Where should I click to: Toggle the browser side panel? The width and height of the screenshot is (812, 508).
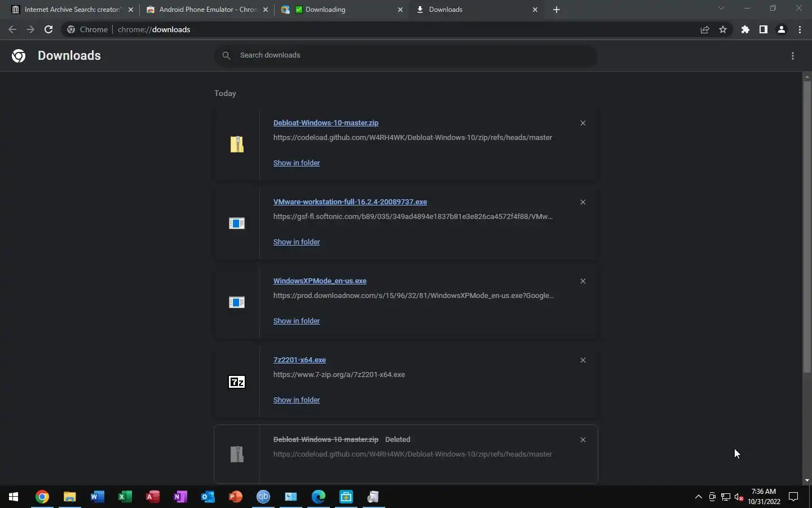coord(764,29)
